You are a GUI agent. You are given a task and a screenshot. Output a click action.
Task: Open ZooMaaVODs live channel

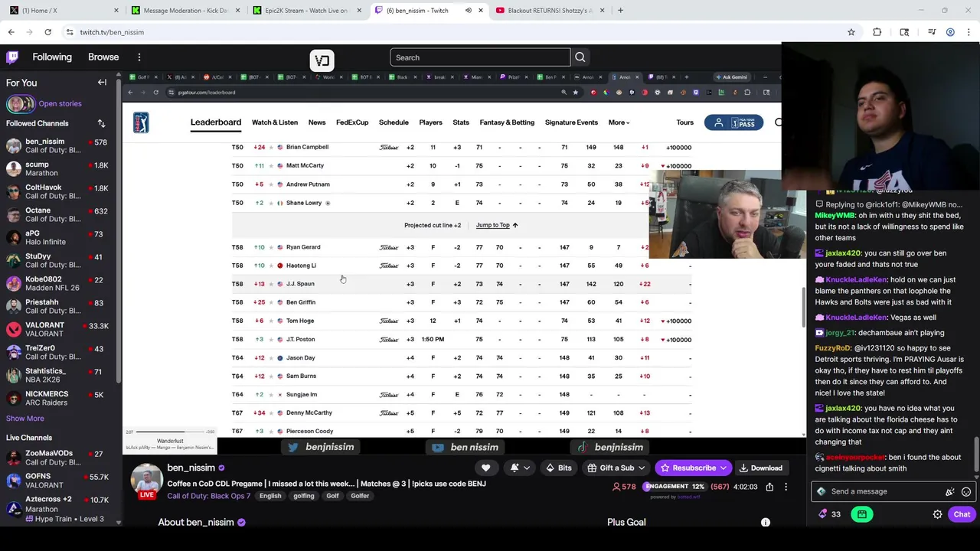(57, 458)
